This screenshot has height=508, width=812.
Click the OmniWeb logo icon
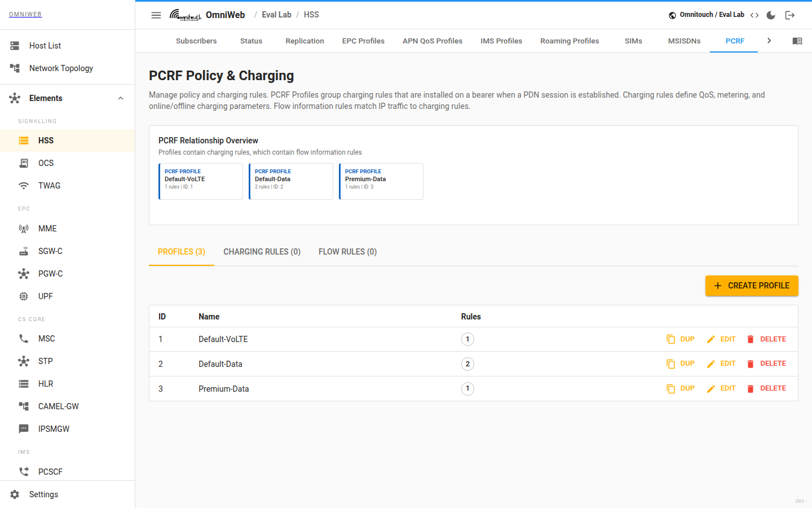(x=185, y=15)
